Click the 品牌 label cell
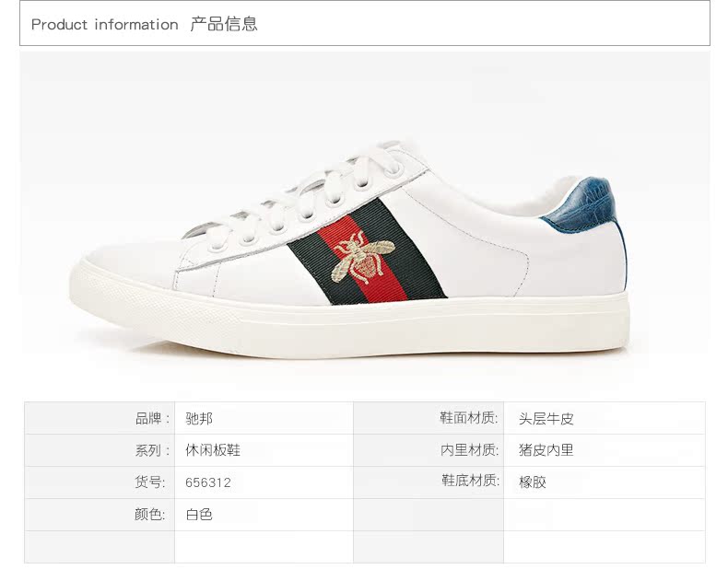Viewport: 728px width, 569px height. click(100, 418)
